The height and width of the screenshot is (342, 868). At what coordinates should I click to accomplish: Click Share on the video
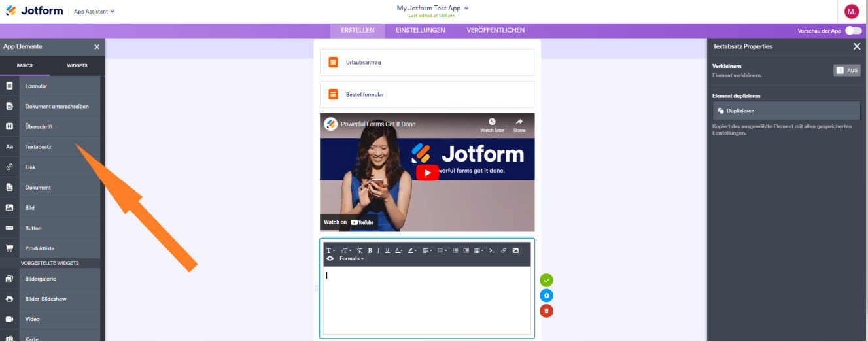click(x=519, y=126)
